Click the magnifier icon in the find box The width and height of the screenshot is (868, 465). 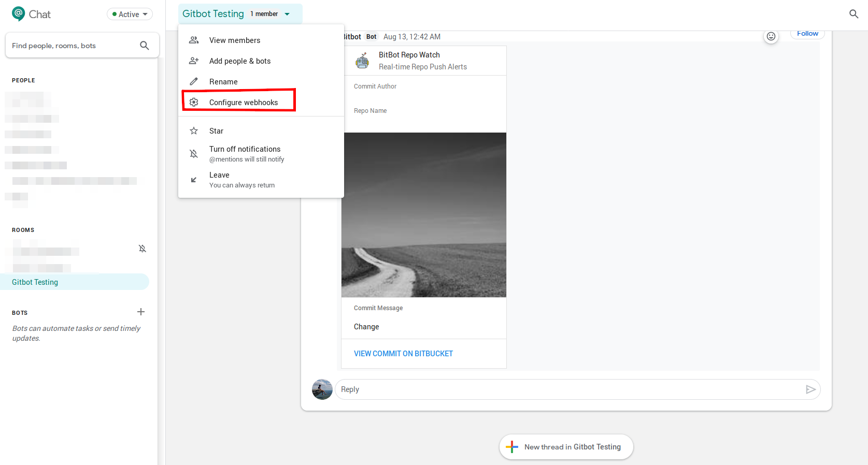coord(145,46)
